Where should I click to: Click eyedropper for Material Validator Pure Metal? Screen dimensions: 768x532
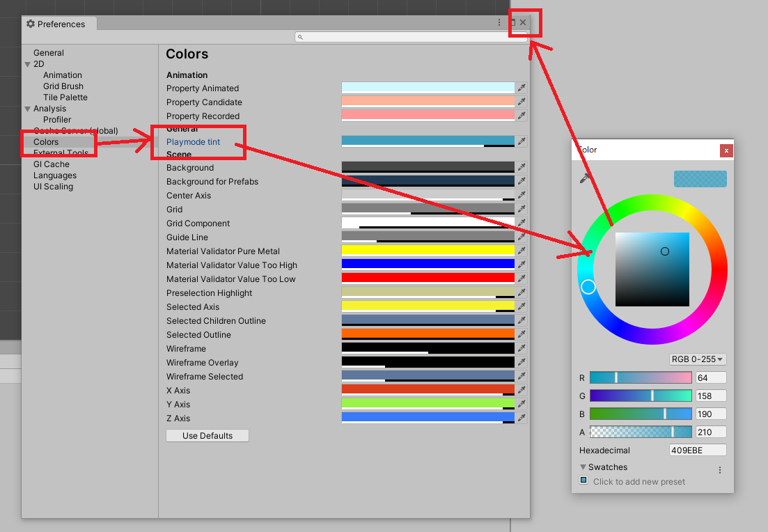(x=522, y=251)
